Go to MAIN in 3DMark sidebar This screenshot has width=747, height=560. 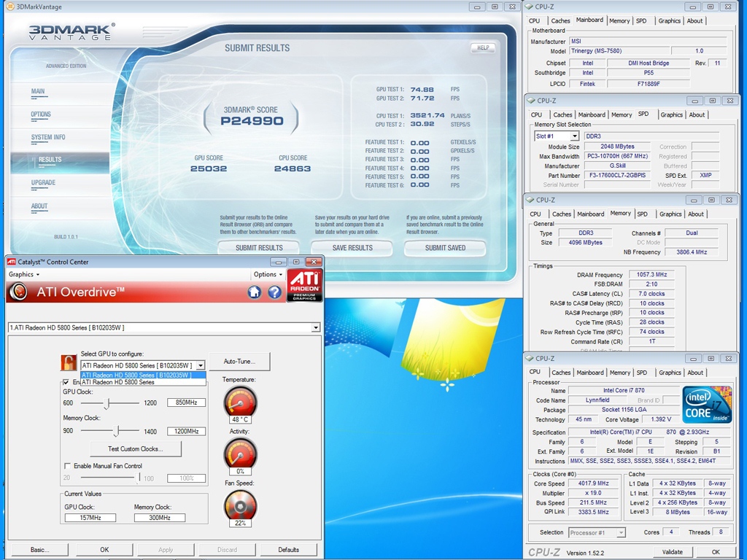point(38,91)
